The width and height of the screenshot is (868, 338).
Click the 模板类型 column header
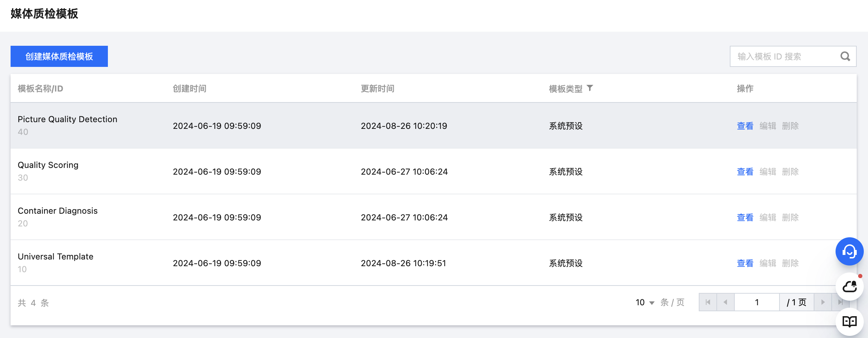tap(566, 89)
